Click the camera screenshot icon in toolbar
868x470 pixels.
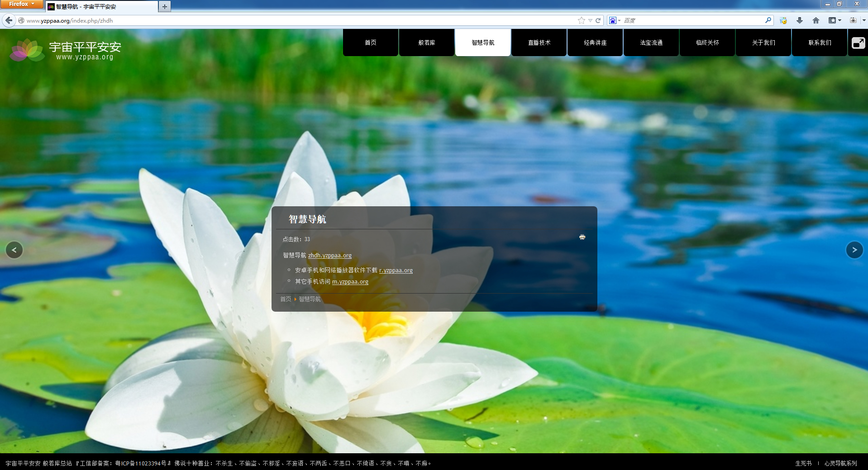(x=853, y=20)
